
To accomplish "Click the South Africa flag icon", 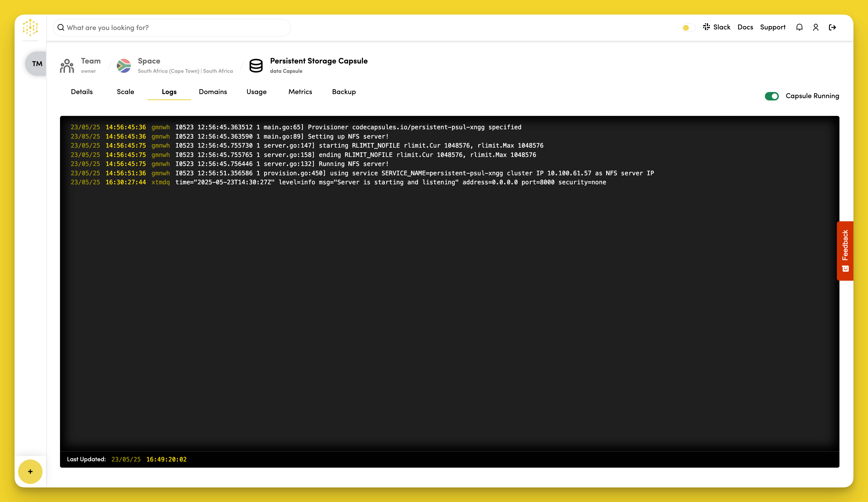I will (124, 66).
